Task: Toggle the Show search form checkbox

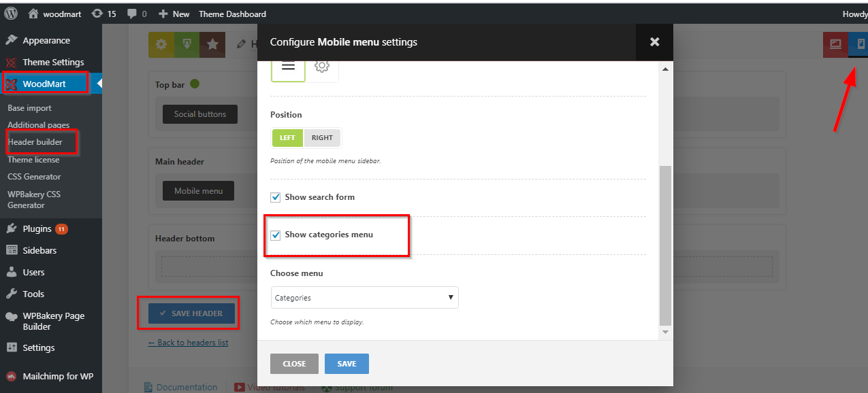Action: (276, 197)
